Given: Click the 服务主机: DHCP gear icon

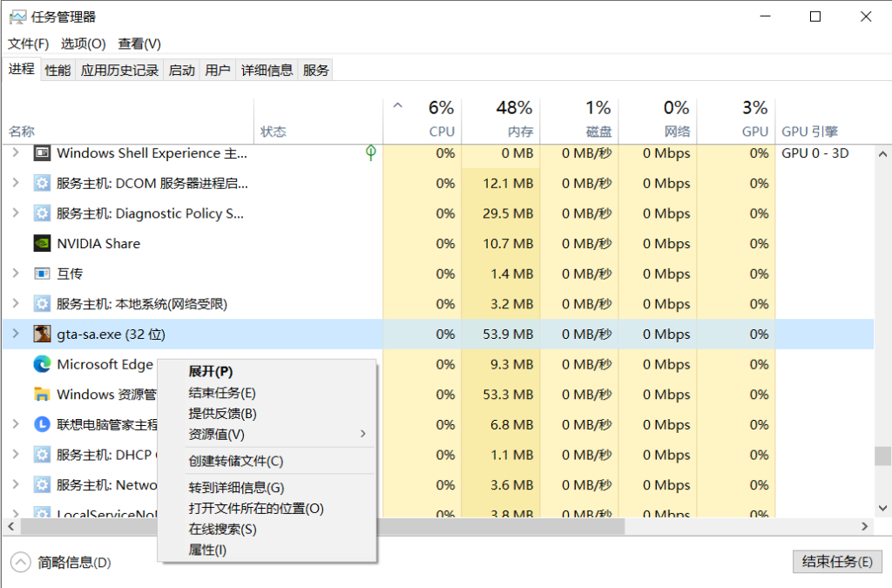Looking at the screenshot, I should [x=41, y=455].
